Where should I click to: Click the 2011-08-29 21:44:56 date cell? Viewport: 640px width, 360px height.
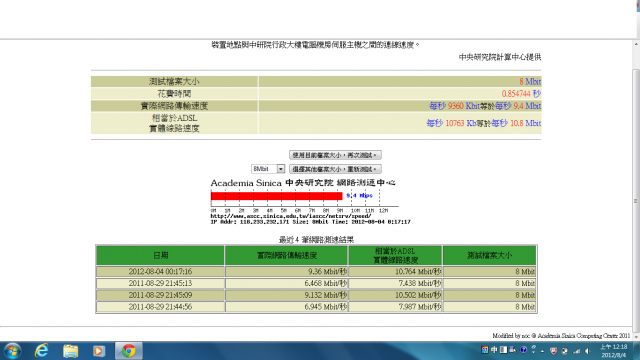tap(160, 307)
